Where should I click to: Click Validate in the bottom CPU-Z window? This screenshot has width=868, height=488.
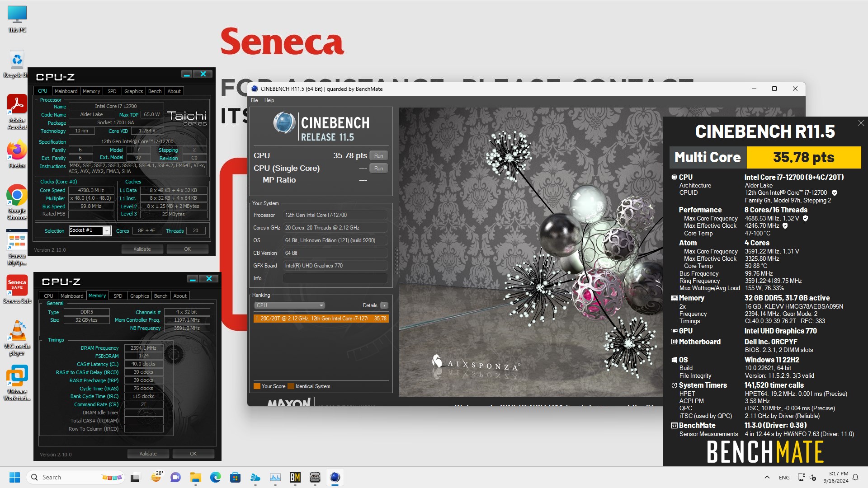[x=148, y=454]
